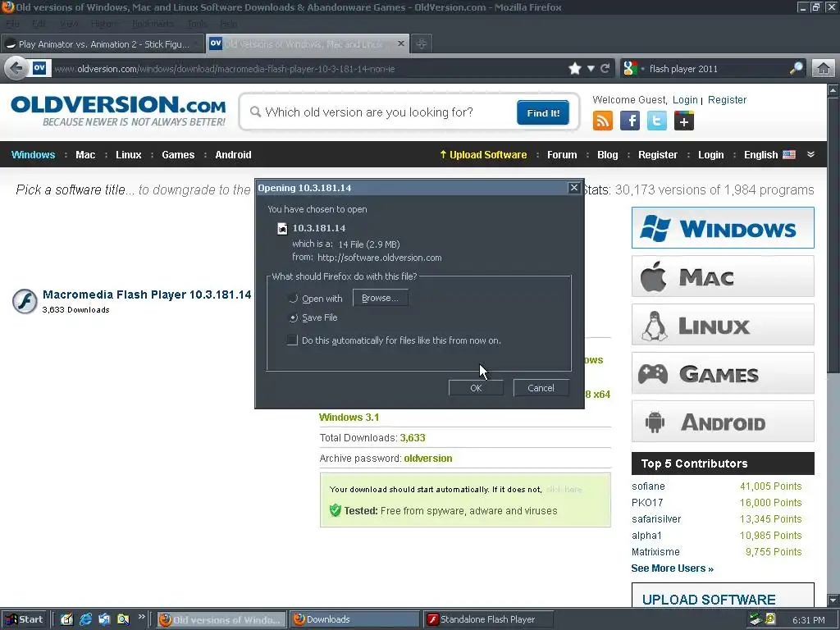
Task: Click the Upload Software link
Action: pos(483,155)
